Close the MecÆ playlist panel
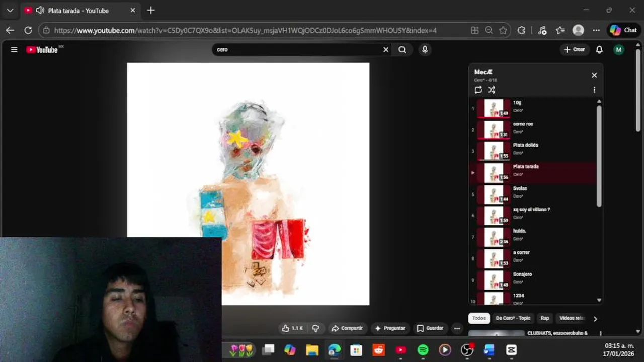The width and height of the screenshot is (644, 362). tap(594, 75)
